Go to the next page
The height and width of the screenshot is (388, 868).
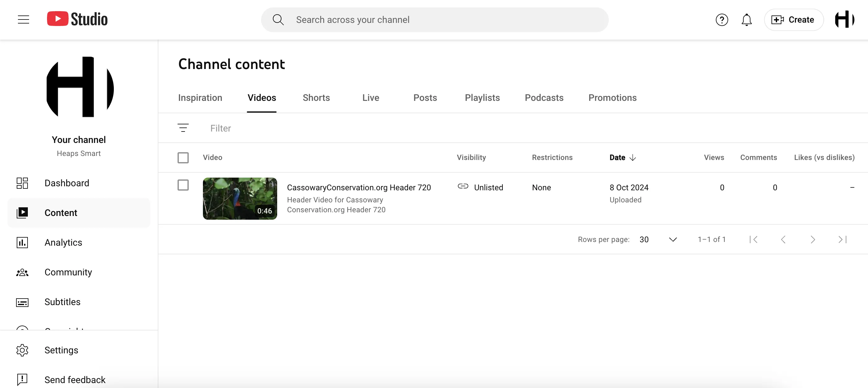[x=812, y=239]
